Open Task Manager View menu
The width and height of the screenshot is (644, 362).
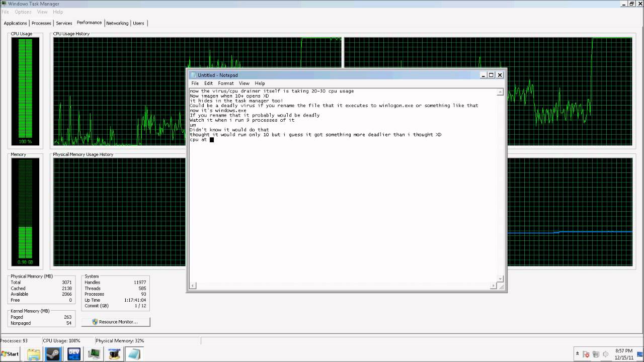[42, 12]
